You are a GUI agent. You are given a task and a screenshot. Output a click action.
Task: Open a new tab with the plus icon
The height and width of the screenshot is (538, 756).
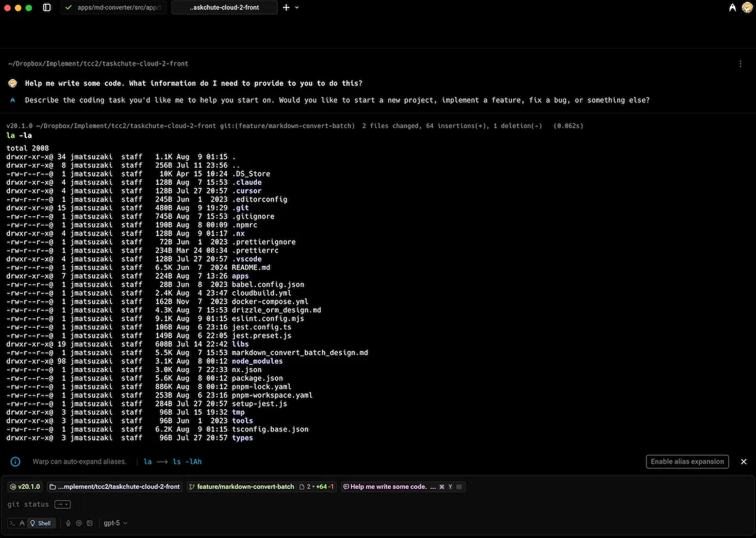tap(286, 8)
